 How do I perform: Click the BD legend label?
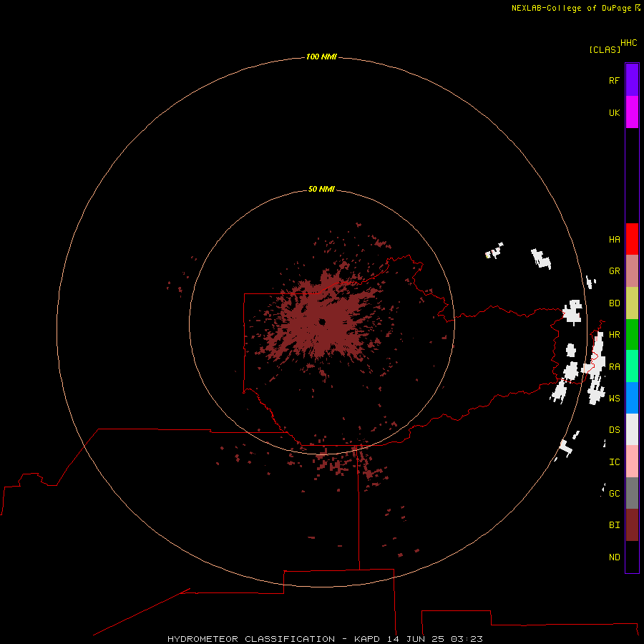(x=615, y=303)
